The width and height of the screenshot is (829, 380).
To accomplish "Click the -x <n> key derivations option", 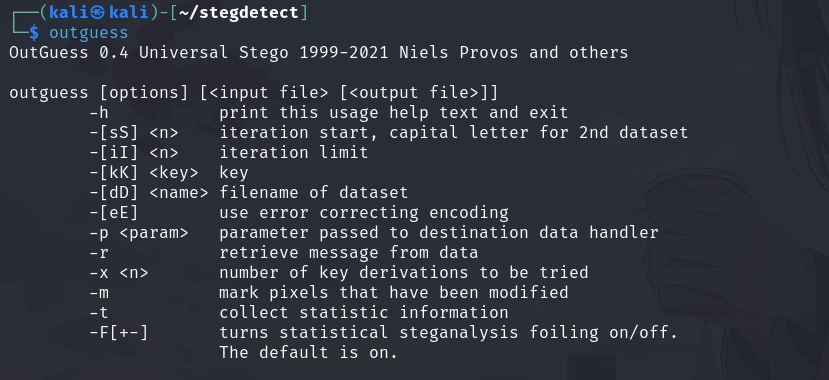I will (x=119, y=273).
